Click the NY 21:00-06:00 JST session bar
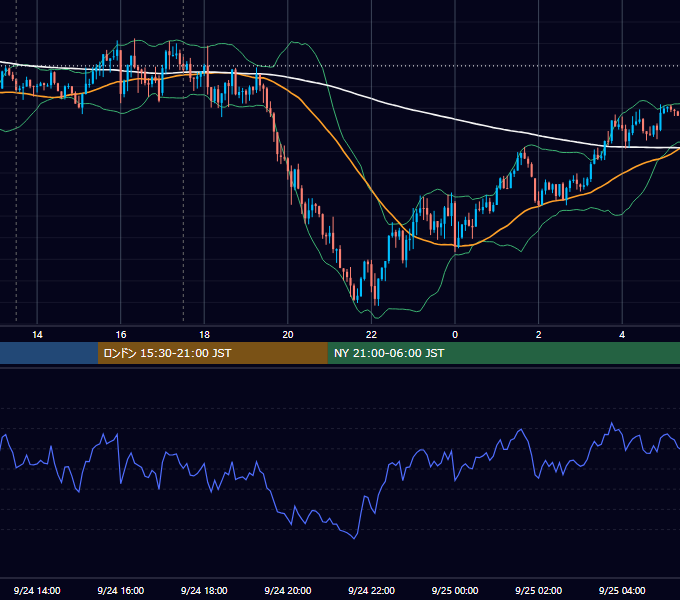The image size is (680, 600). pos(503,353)
